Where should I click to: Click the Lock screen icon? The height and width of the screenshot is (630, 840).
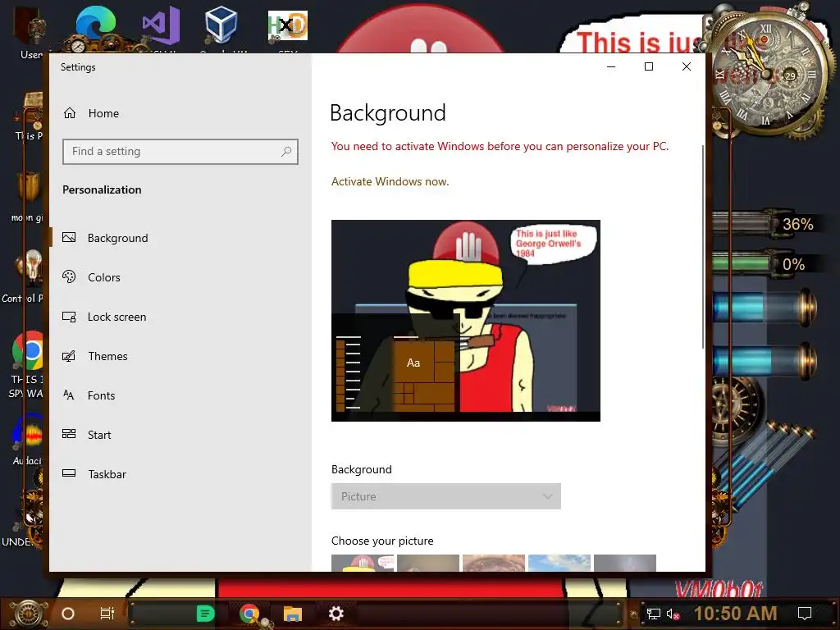tap(69, 317)
